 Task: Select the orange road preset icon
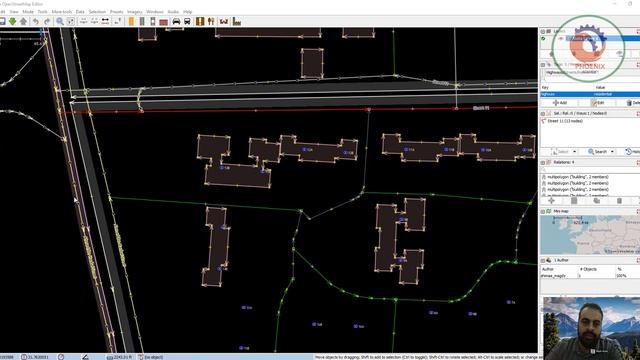coord(131,21)
